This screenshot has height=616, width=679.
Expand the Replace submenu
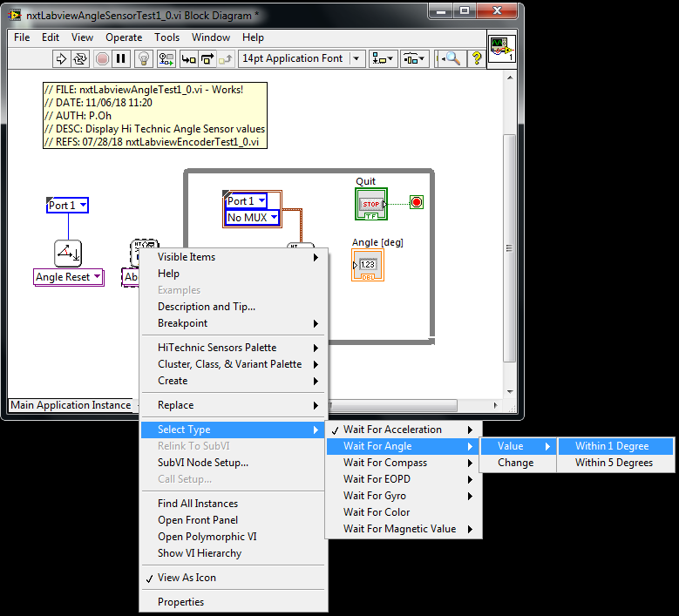pyautogui.click(x=234, y=405)
